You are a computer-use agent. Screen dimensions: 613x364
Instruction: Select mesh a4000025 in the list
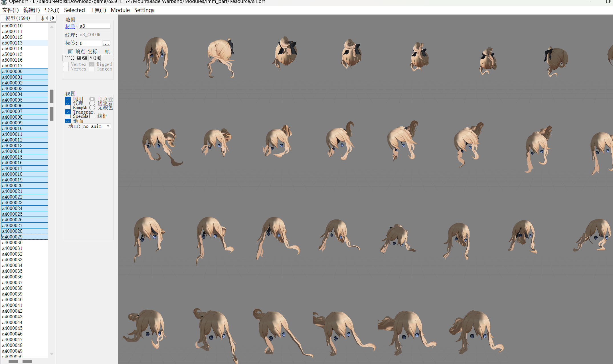click(25, 214)
